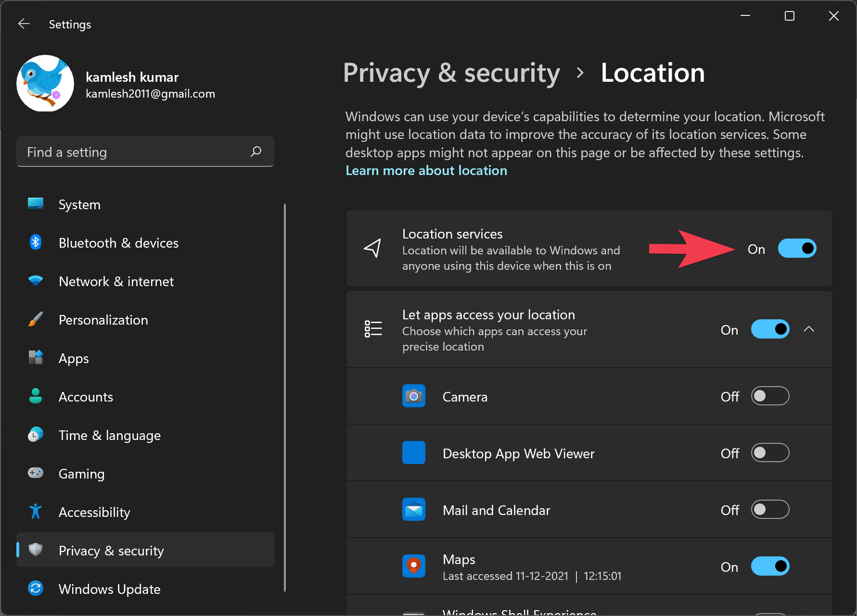Go to Network & internet
The width and height of the screenshot is (857, 616).
(145, 281)
